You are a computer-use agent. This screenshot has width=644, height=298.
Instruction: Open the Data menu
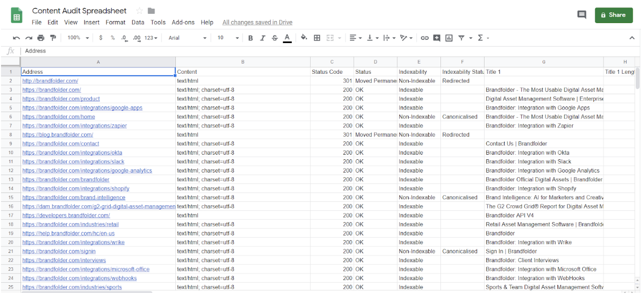(x=138, y=23)
